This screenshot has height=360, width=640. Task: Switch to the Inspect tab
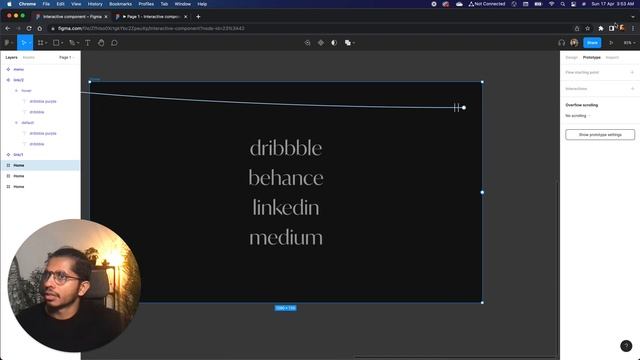[612, 58]
